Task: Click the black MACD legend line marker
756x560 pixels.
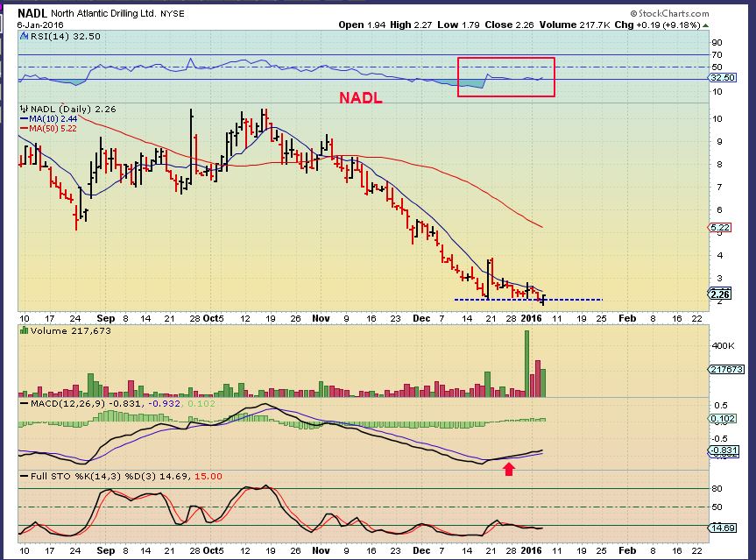Action: (x=25, y=404)
